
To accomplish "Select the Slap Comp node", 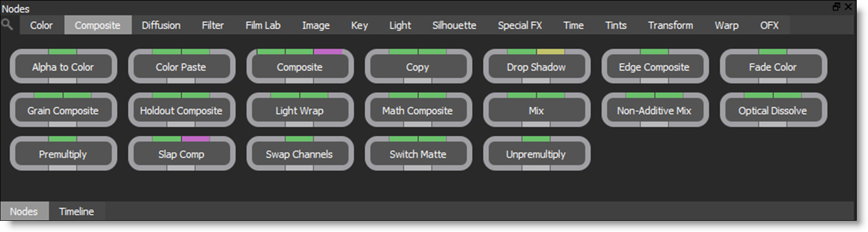I will [x=181, y=154].
